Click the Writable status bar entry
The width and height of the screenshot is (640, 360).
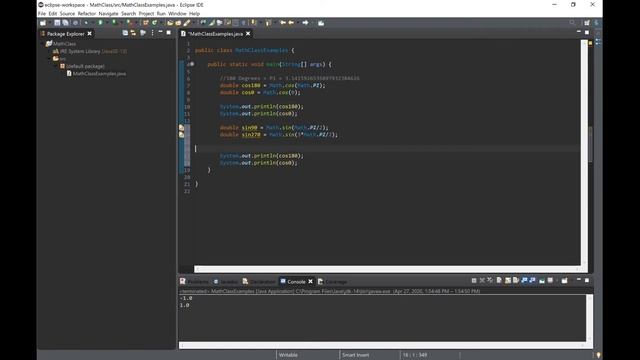point(288,355)
